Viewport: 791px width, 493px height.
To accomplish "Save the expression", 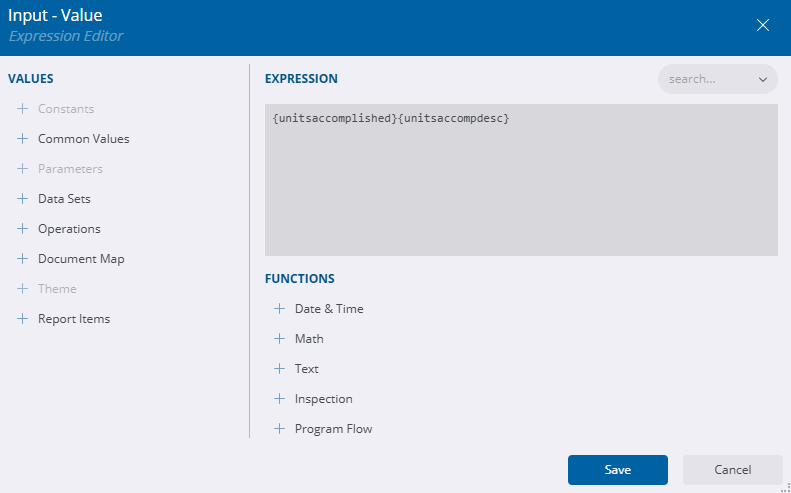I will pyautogui.click(x=617, y=470).
